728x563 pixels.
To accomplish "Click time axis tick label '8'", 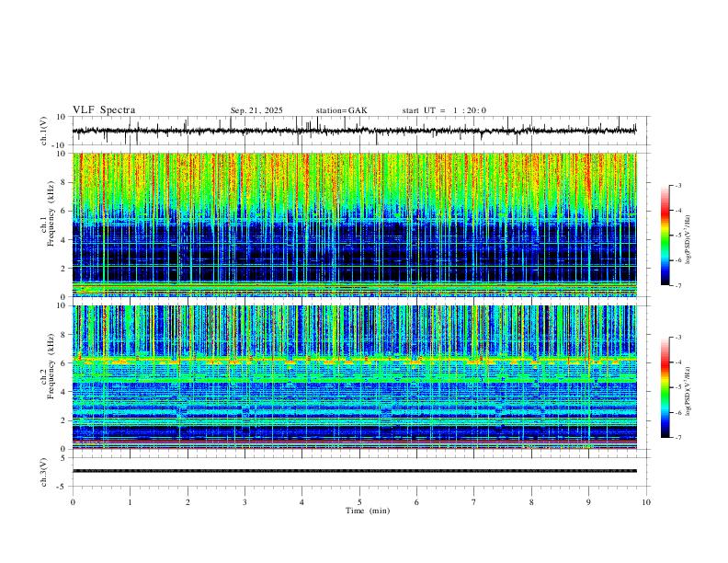I will coord(531,502).
